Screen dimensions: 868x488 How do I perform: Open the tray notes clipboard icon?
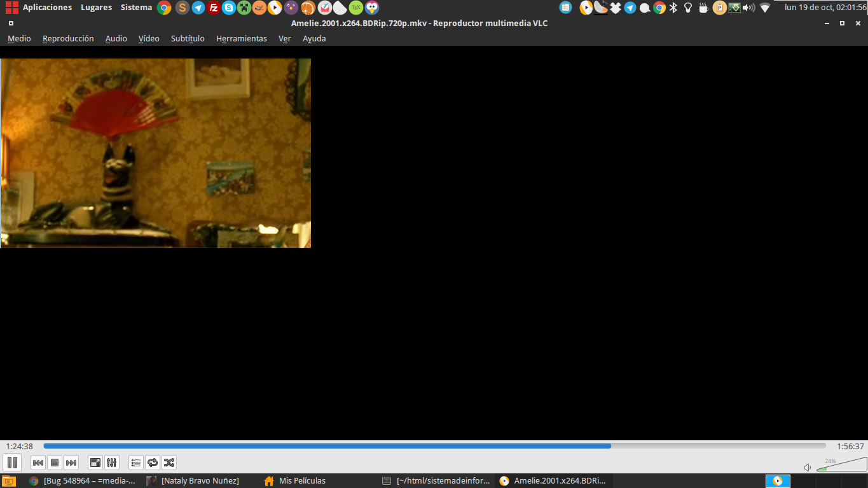point(565,8)
